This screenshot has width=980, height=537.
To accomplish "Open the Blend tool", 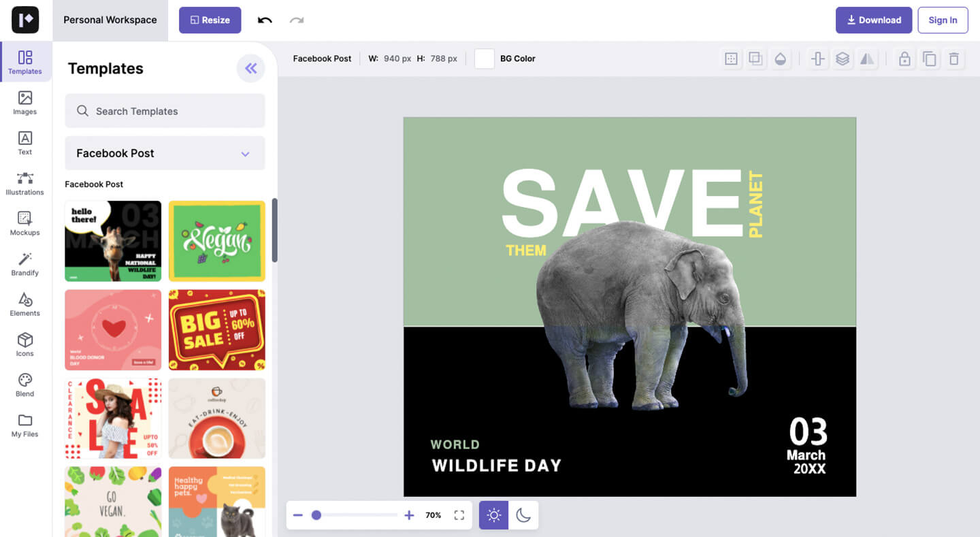I will click(25, 385).
